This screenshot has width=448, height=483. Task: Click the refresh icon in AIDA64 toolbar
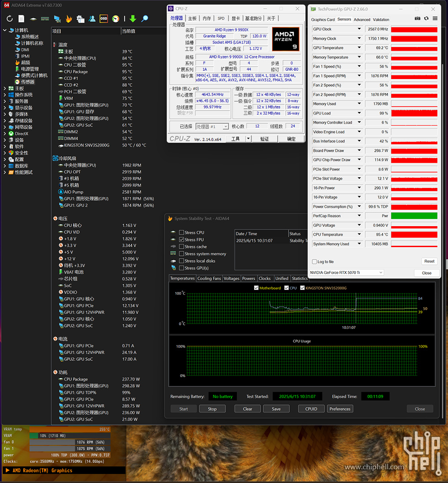point(10,19)
